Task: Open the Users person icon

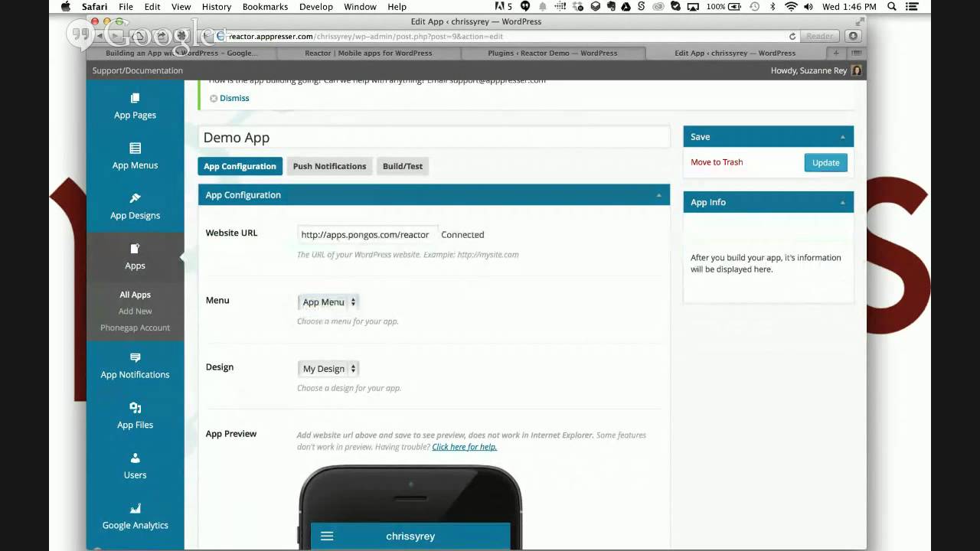Action: point(135,458)
